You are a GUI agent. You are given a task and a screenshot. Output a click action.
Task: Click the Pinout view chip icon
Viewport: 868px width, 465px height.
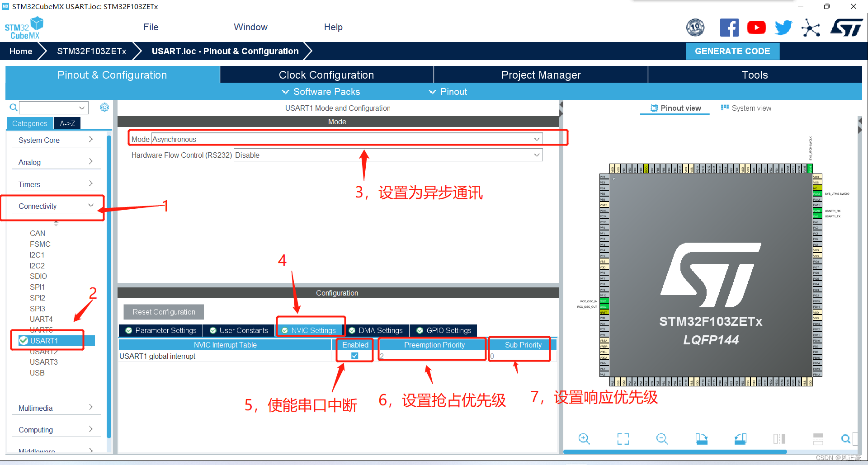tap(654, 108)
